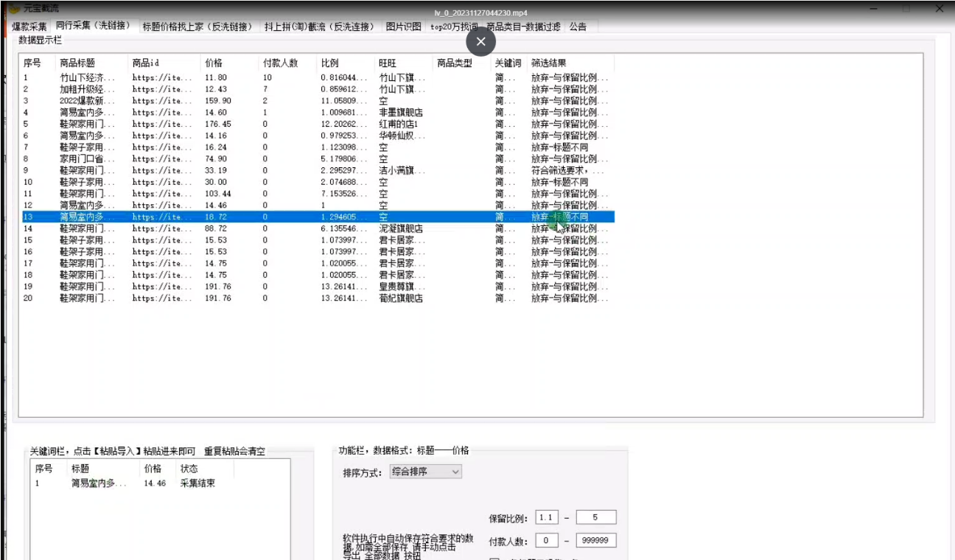The width and height of the screenshot is (955, 560).
Task: Click the 保留比例 upper bound input showing 5
Action: pos(595,517)
